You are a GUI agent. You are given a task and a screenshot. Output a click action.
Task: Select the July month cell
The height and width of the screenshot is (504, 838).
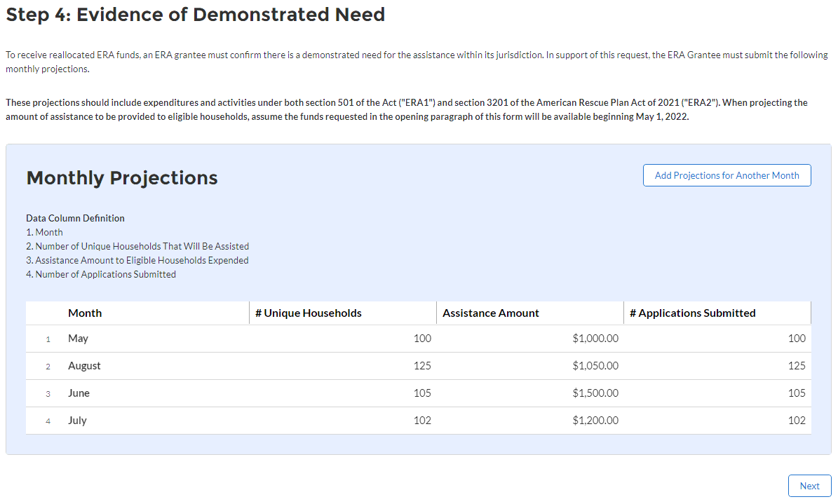[x=77, y=421]
